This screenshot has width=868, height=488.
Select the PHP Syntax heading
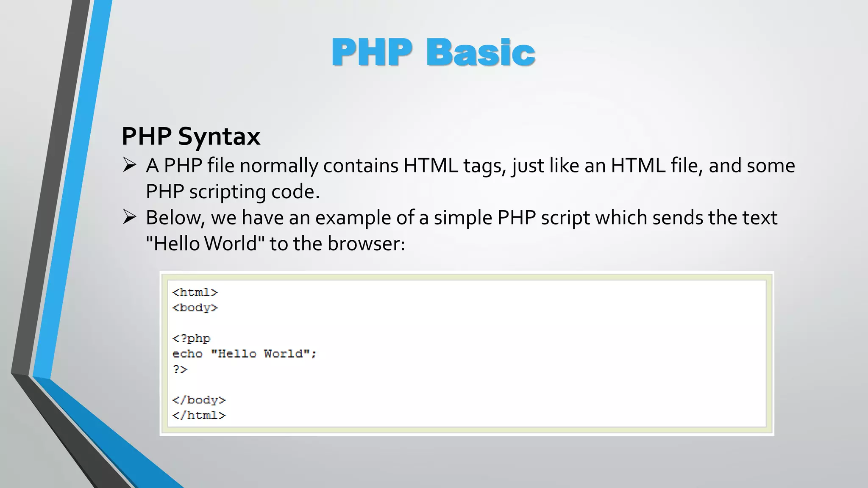pos(191,136)
